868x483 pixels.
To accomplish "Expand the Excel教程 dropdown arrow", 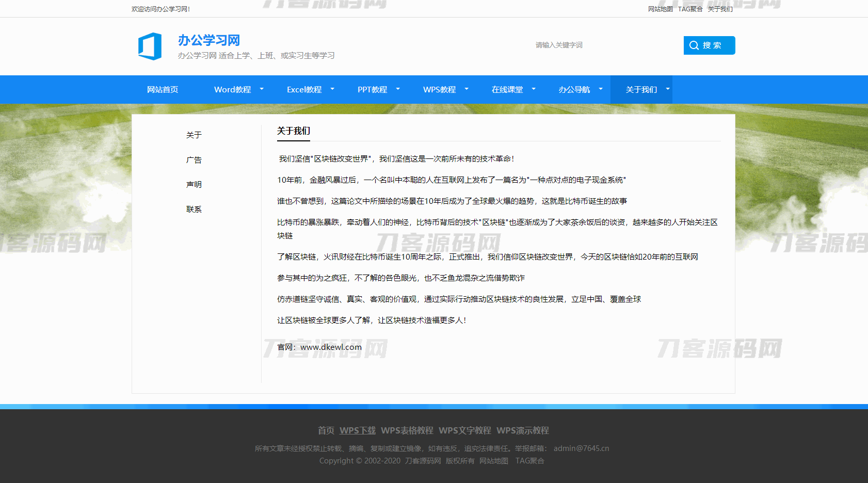I will point(332,89).
